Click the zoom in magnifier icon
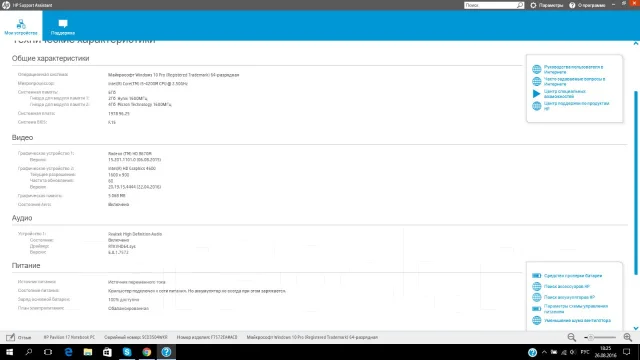Viewport: 640px width, 360px height. click(x=627, y=337)
